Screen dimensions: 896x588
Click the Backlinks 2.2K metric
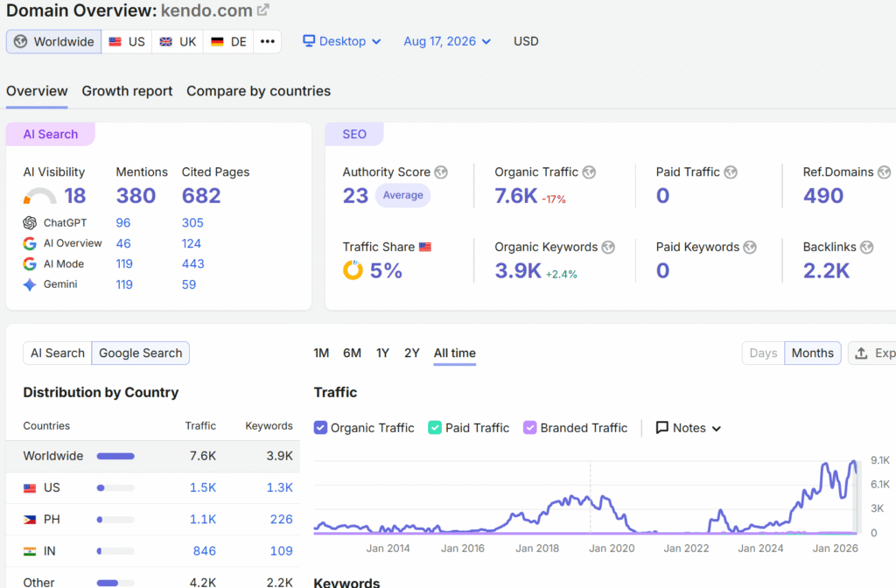[x=826, y=271]
